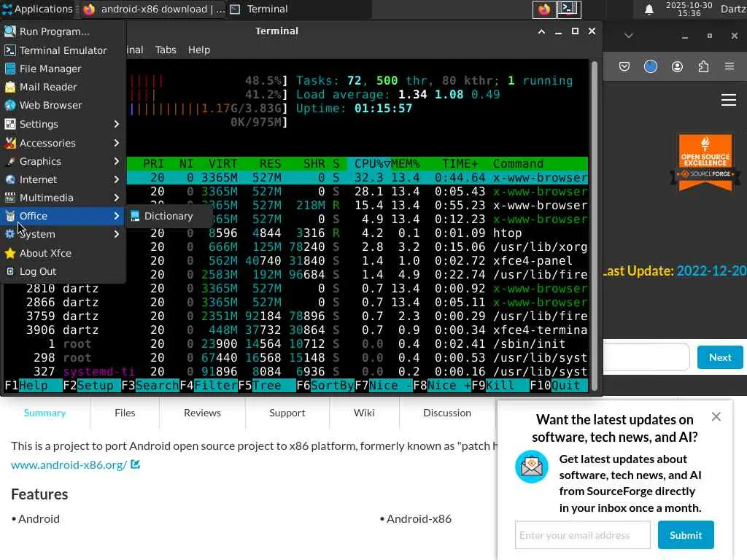Image resolution: width=747 pixels, height=560 pixels.
Task: Click the Graphics category icon
Action: [x=10, y=161]
